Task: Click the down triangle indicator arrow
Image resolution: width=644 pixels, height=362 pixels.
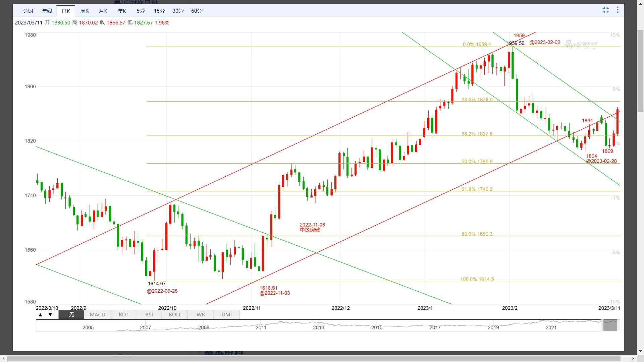Action: point(50,315)
